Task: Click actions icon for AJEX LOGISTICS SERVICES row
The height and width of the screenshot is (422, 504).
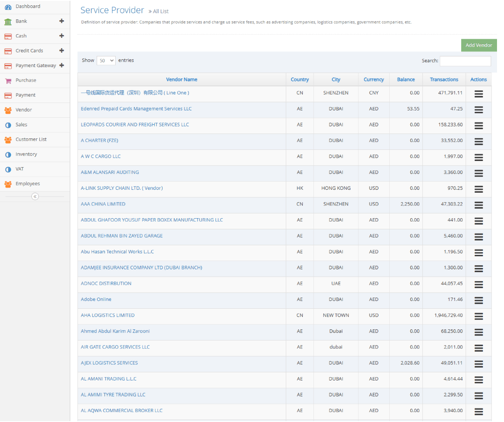Action: (478, 364)
